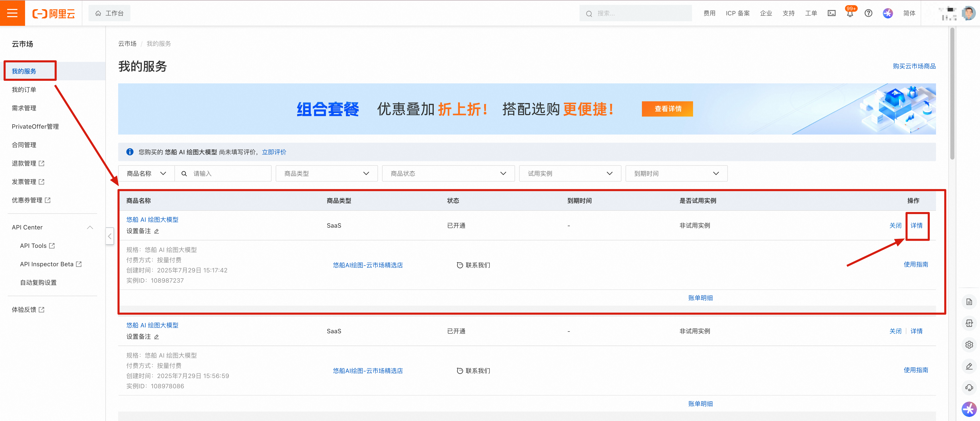
Task: Open the API icon in right toolbar
Action: click(x=969, y=323)
